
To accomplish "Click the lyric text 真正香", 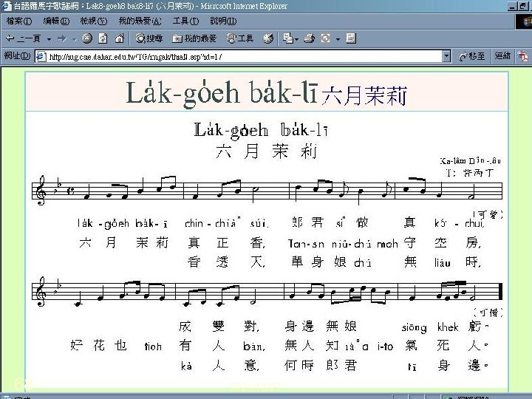I will click(x=226, y=243).
